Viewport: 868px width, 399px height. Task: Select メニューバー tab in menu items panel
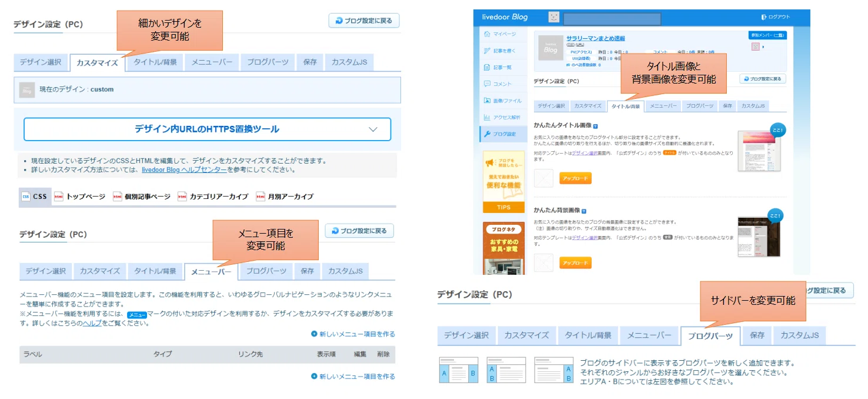211,271
